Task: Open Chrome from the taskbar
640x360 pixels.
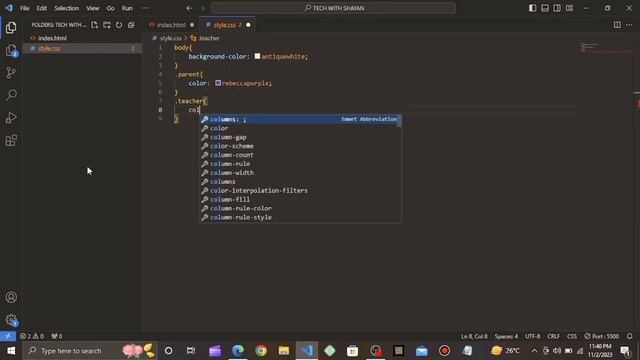Action: click(261, 351)
